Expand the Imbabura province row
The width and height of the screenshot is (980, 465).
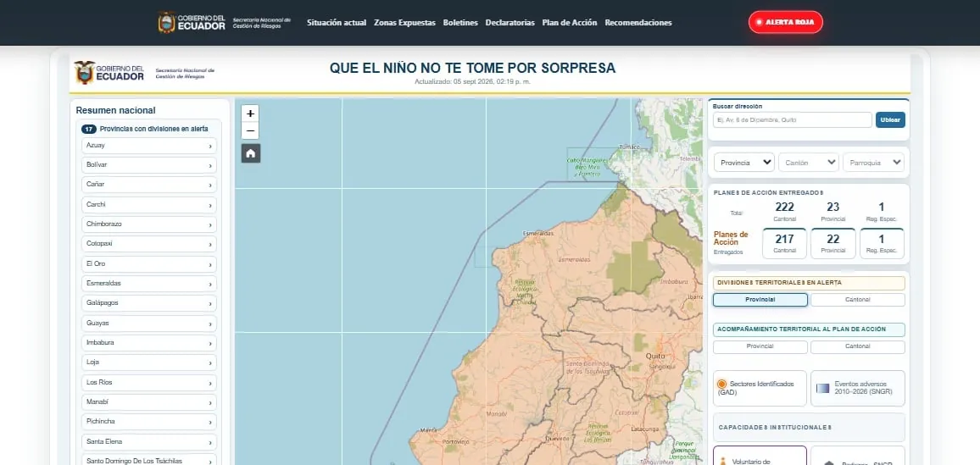point(148,343)
